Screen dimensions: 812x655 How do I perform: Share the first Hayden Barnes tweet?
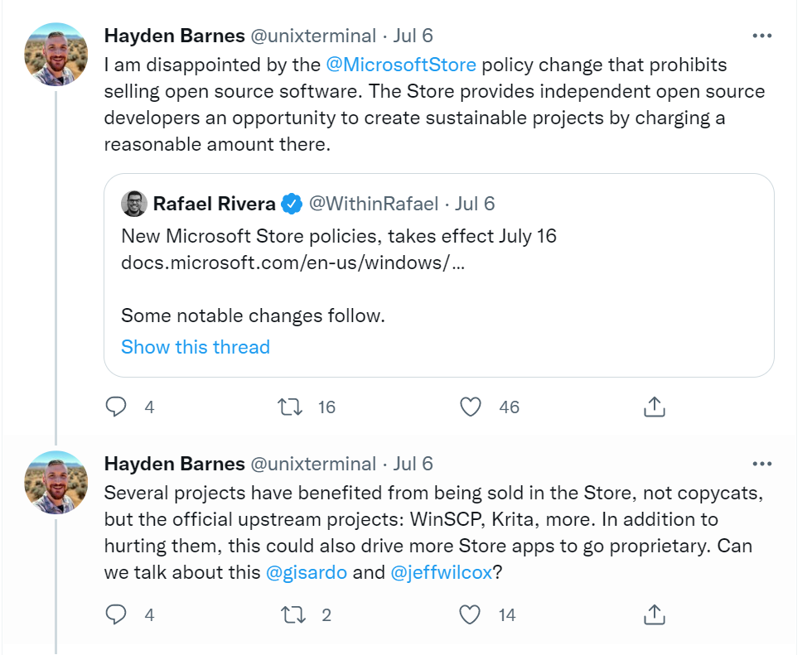pyautogui.click(x=654, y=407)
